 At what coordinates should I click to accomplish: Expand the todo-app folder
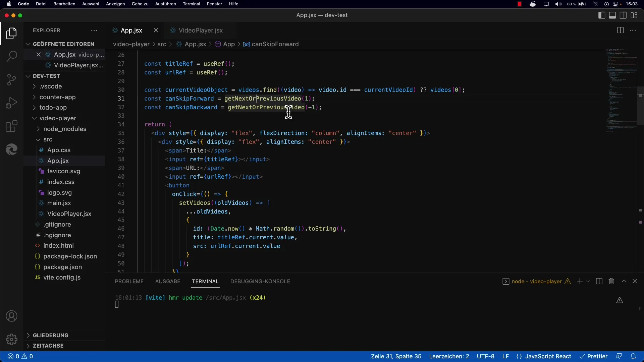click(53, 107)
